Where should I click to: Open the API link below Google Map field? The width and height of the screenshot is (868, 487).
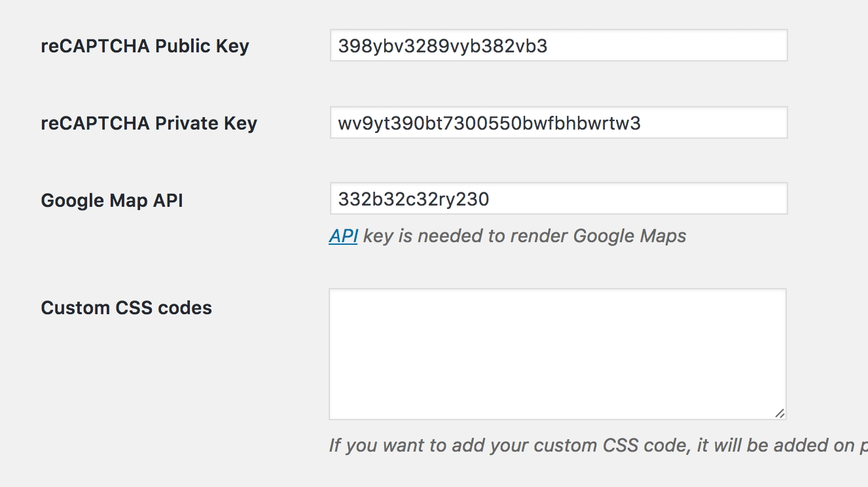click(x=343, y=236)
